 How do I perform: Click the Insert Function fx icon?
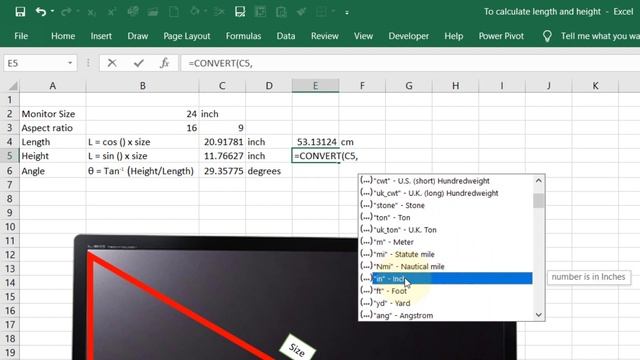pos(164,63)
